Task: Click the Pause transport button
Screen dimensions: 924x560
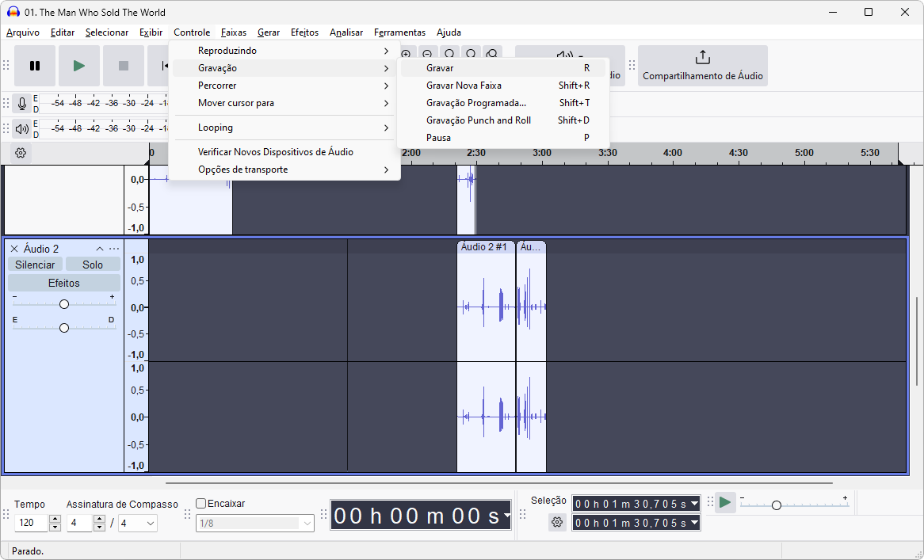Action: [35, 66]
